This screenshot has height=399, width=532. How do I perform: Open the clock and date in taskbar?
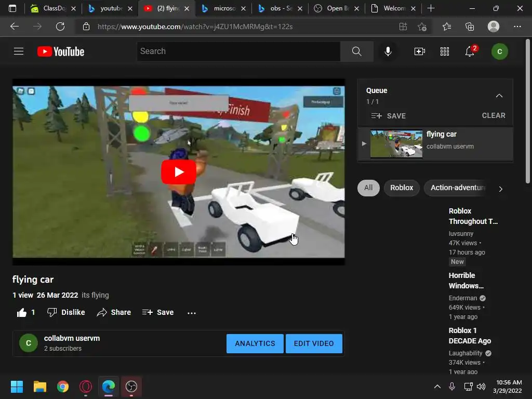508,387
